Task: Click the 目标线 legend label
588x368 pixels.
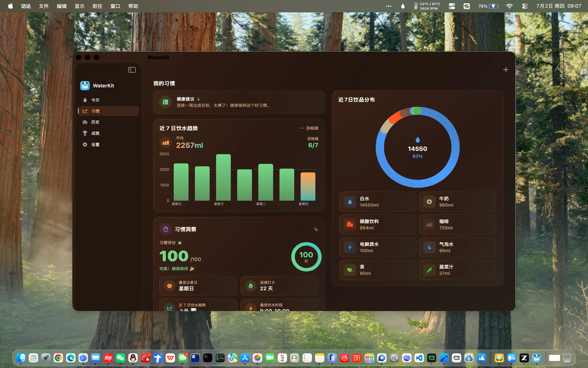Action: (312, 128)
